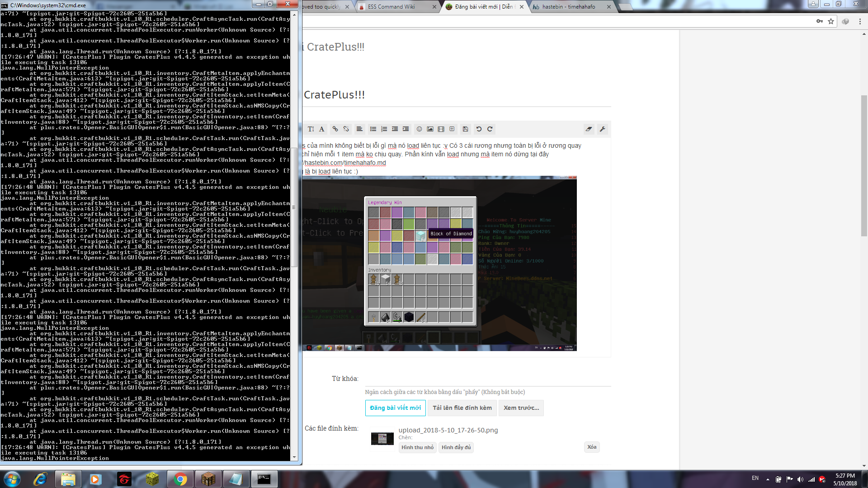868x488 pixels.
Task: Click the insert link icon
Action: 335,129
